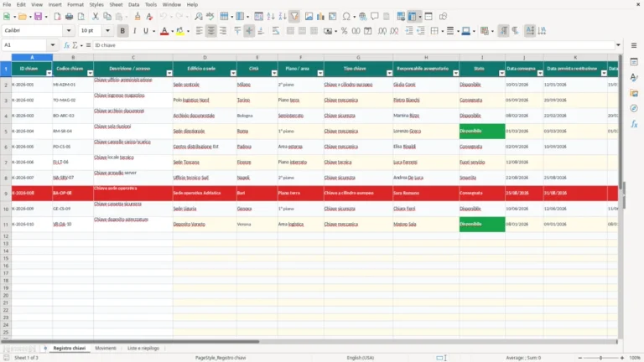Open sidebar Functions panel
The height and width of the screenshot is (362, 644).
[x=634, y=124]
